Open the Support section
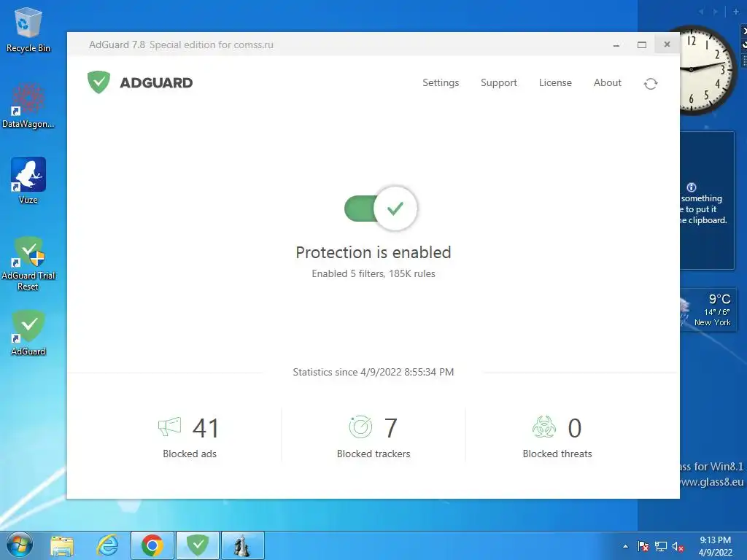The height and width of the screenshot is (560, 747). click(x=499, y=83)
